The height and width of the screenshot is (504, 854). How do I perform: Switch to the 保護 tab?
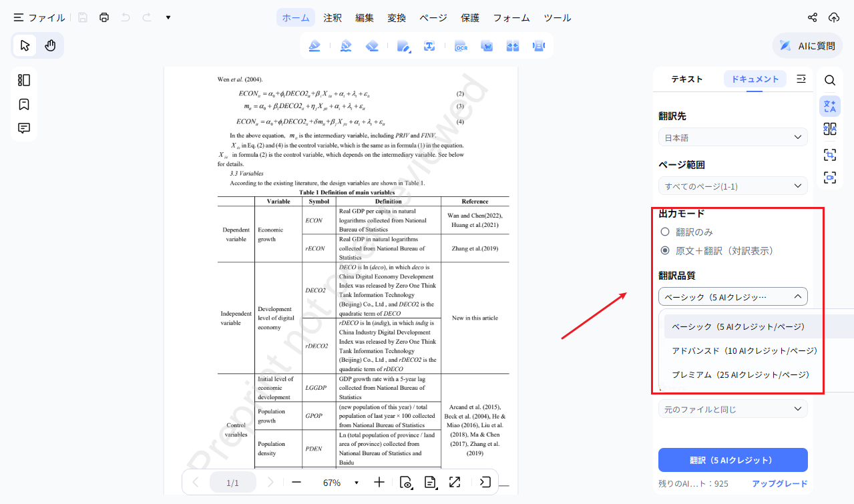470,18
